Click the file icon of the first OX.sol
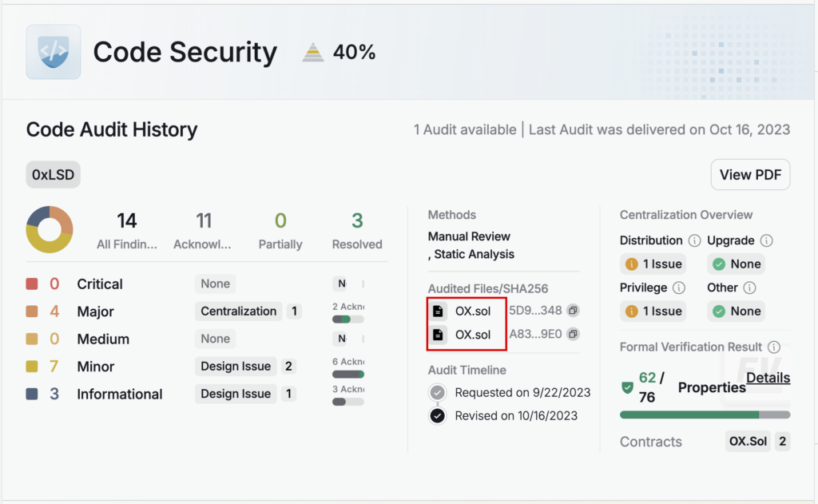818x504 pixels. tap(438, 311)
